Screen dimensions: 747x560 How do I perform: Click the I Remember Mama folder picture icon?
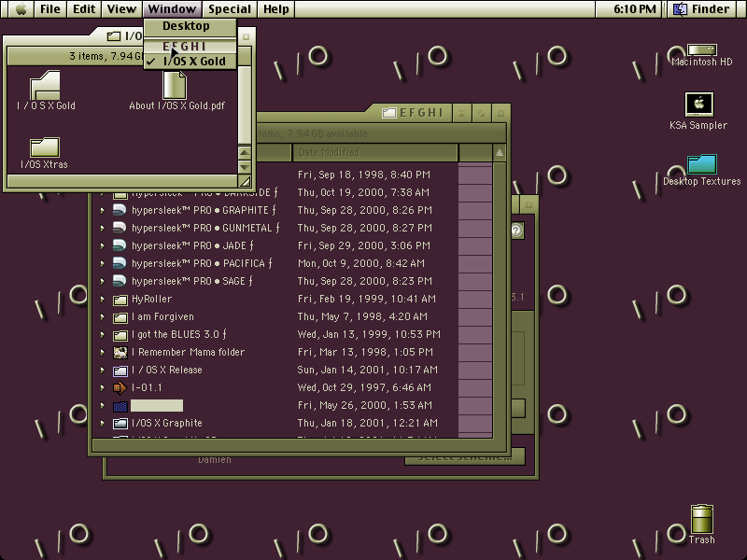point(120,353)
